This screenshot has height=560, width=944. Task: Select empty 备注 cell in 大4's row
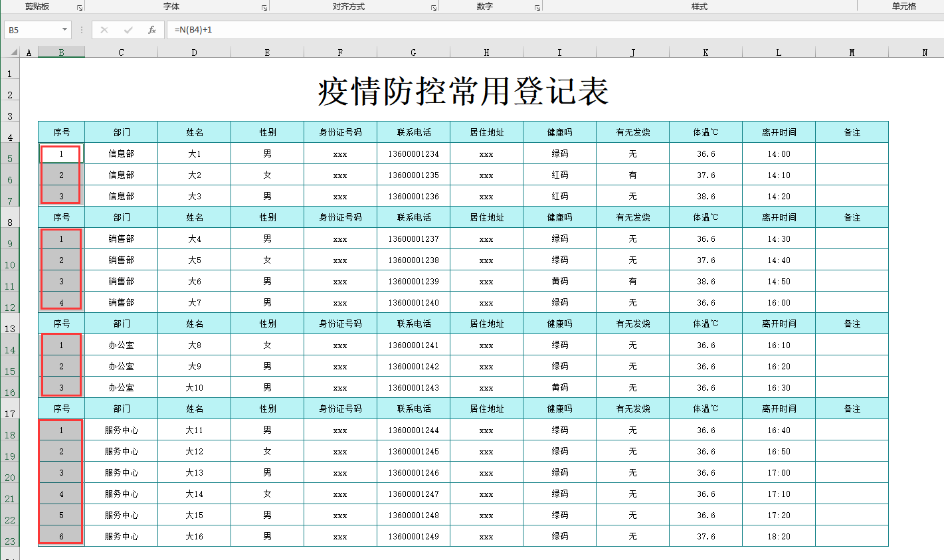pyautogui.click(x=852, y=238)
